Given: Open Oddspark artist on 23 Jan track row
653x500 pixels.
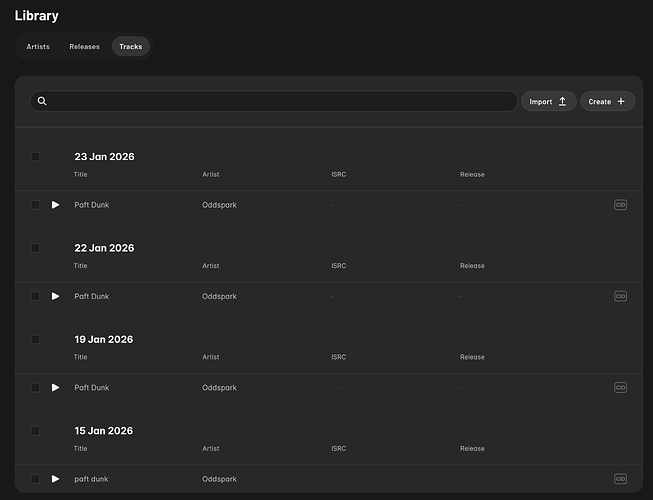Looking at the screenshot, I should point(219,205).
